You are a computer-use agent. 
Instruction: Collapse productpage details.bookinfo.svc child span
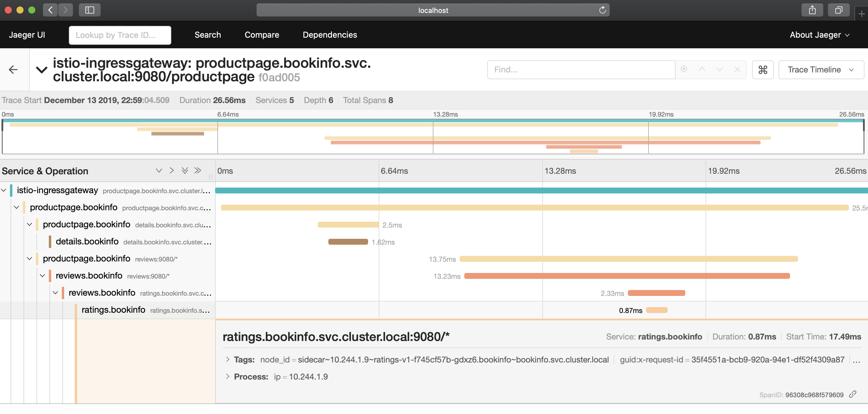[x=30, y=225]
